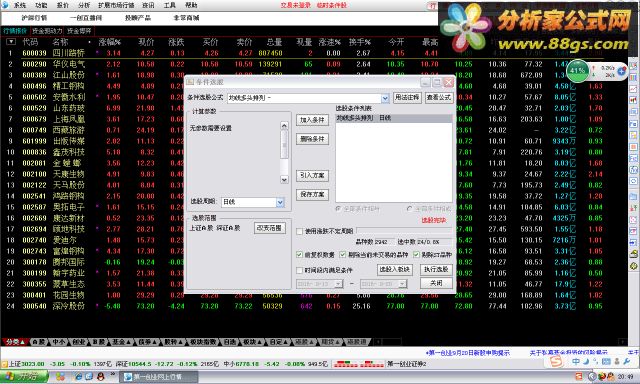Viewport: 640px width, 384px height.
Task: Click the 用法注释 button
Action: tap(407, 98)
